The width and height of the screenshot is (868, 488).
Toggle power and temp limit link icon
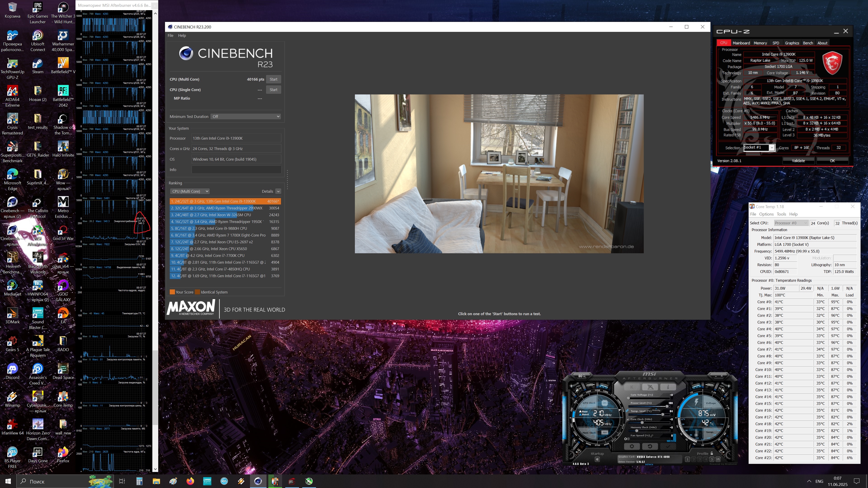627,411
